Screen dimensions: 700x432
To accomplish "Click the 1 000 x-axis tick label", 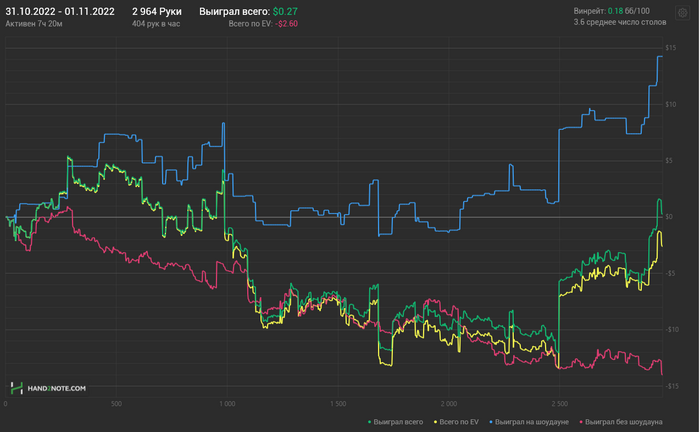I will [227, 404].
